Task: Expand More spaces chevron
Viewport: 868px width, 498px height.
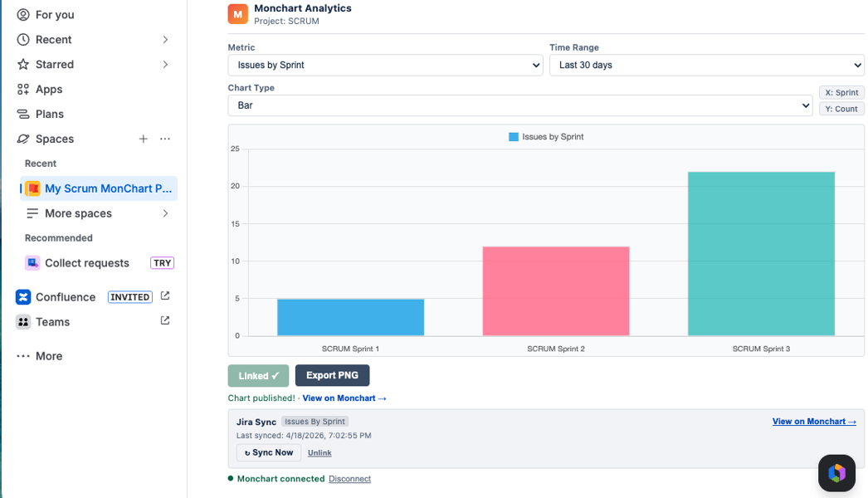Action: (x=165, y=213)
